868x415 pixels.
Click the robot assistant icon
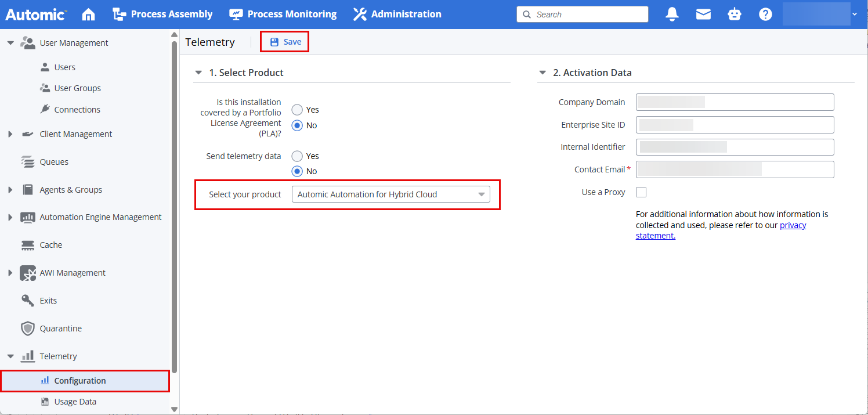(735, 15)
